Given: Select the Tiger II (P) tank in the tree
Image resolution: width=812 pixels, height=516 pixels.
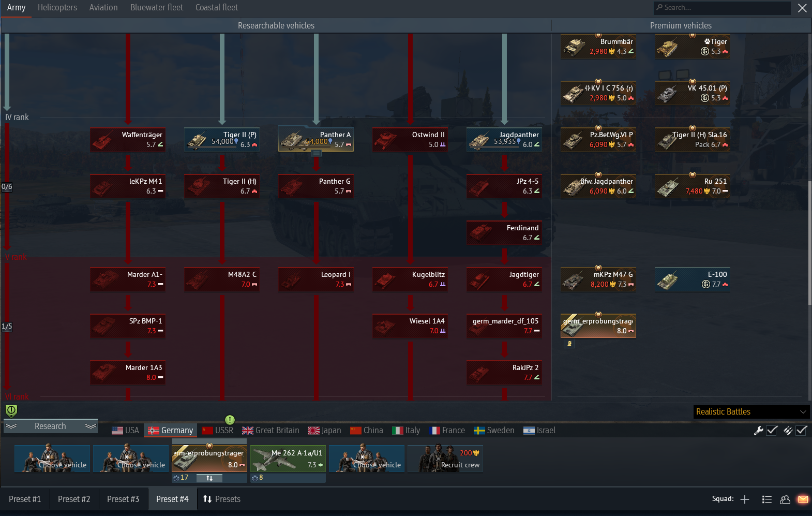Looking at the screenshot, I should pyautogui.click(x=222, y=140).
